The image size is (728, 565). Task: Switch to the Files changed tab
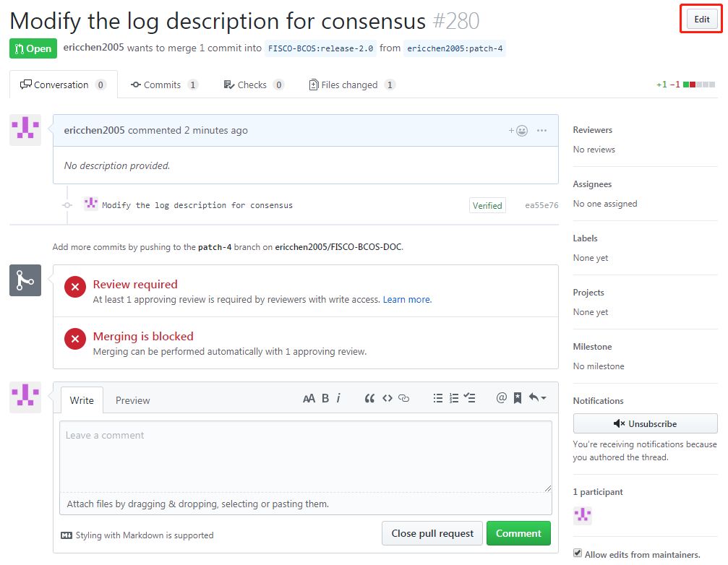pyautogui.click(x=351, y=85)
